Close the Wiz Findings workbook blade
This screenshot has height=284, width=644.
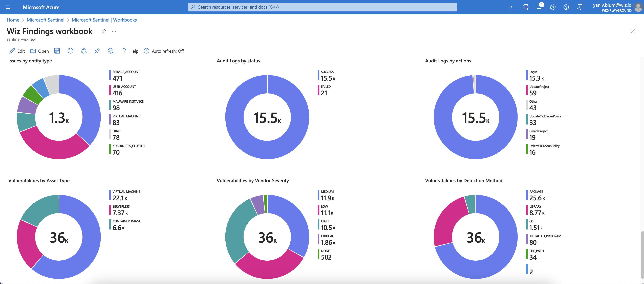(x=633, y=31)
